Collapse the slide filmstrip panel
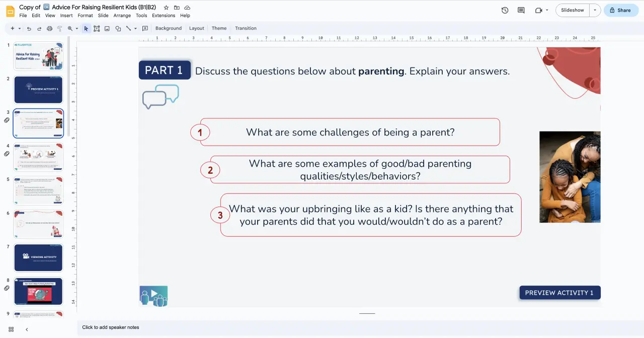Screen dimensions: 644x338 27,329
